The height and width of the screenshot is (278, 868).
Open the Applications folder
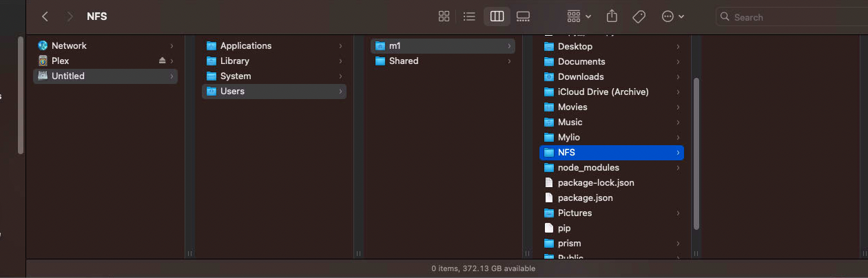coord(245,45)
